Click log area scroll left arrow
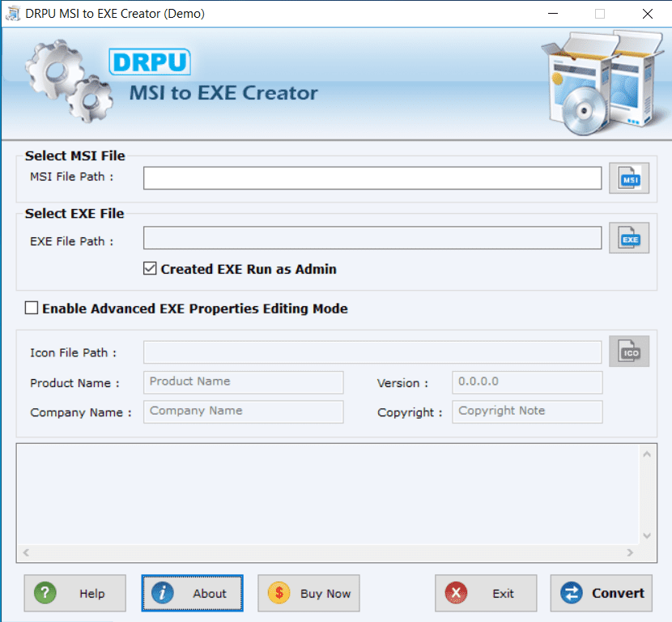 coord(26,552)
